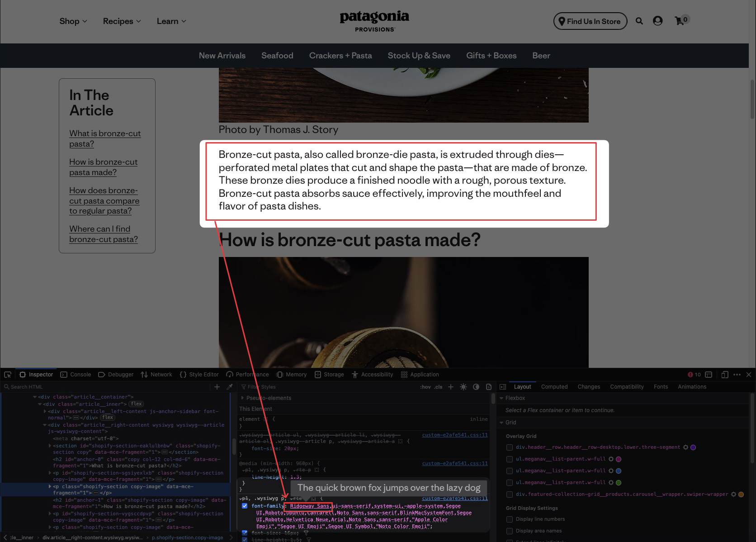Select the eyedropper color grabber icon

pyautogui.click(x=230, y=387)
